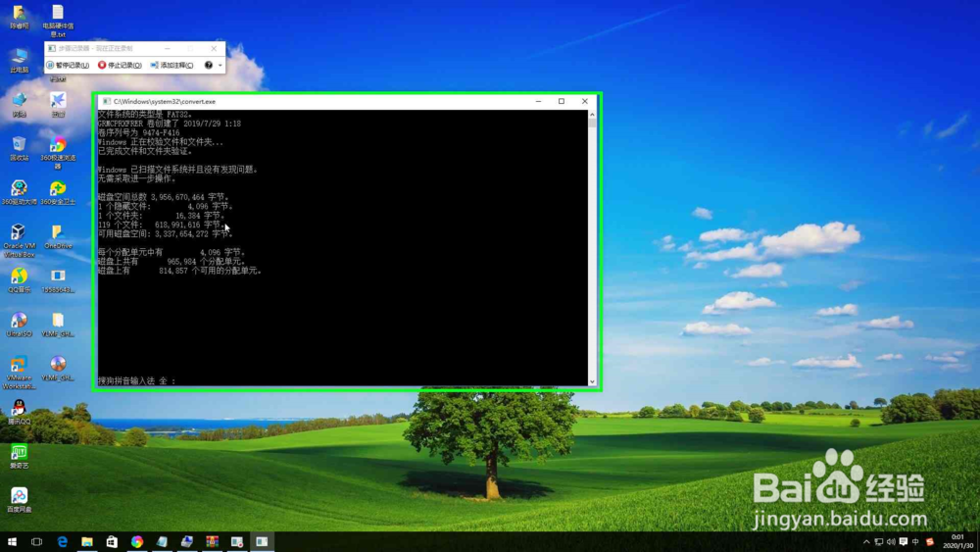Switch to the convert.exe taskbar button
The height and width of the screenshot is (552, 980).
pyautogui.click(x=262, y=541)
